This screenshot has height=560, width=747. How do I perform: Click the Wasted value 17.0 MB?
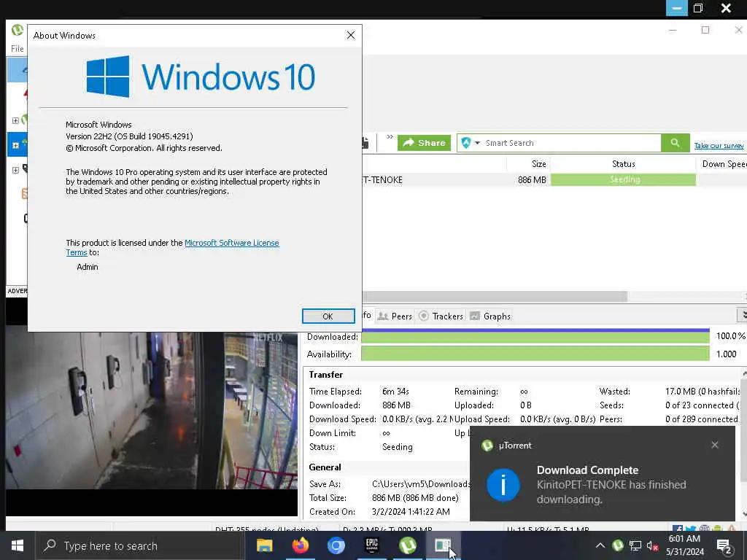point(703,392)
